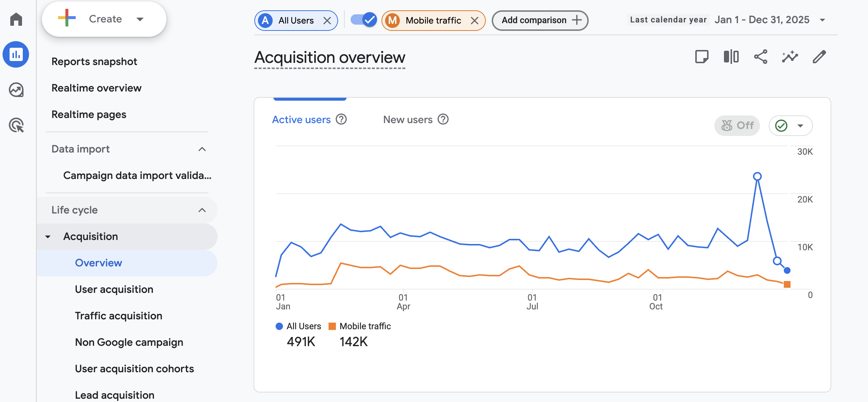
Task: Open the Explore icon in left rail
Action: (x=16, y=90)
